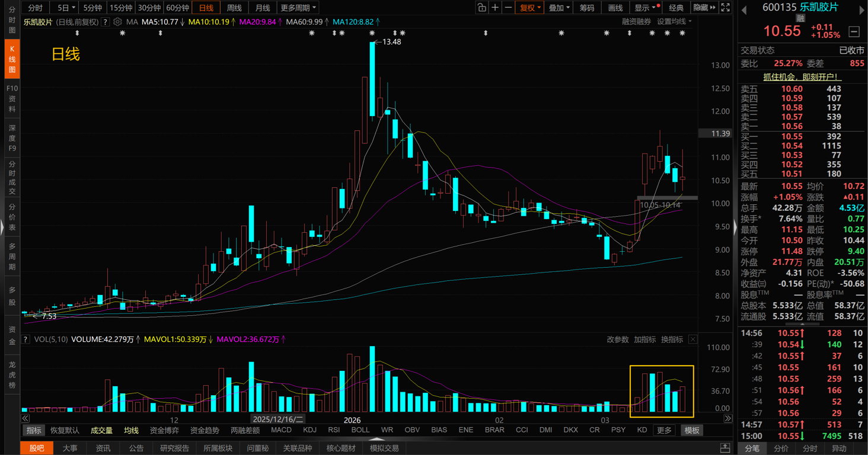Open 显示 display dropdown
The image size is (868, 455).
(x=646, y=8)
